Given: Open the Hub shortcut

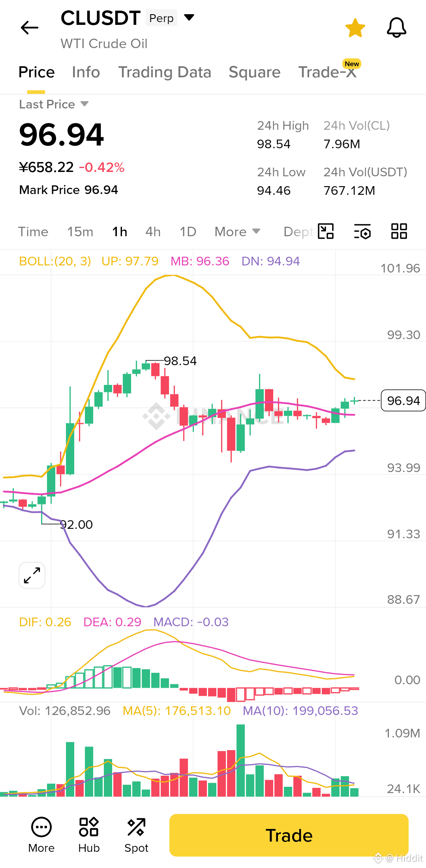Looking at the screenshot, I should pyautogui.click(x=89, y=835).
